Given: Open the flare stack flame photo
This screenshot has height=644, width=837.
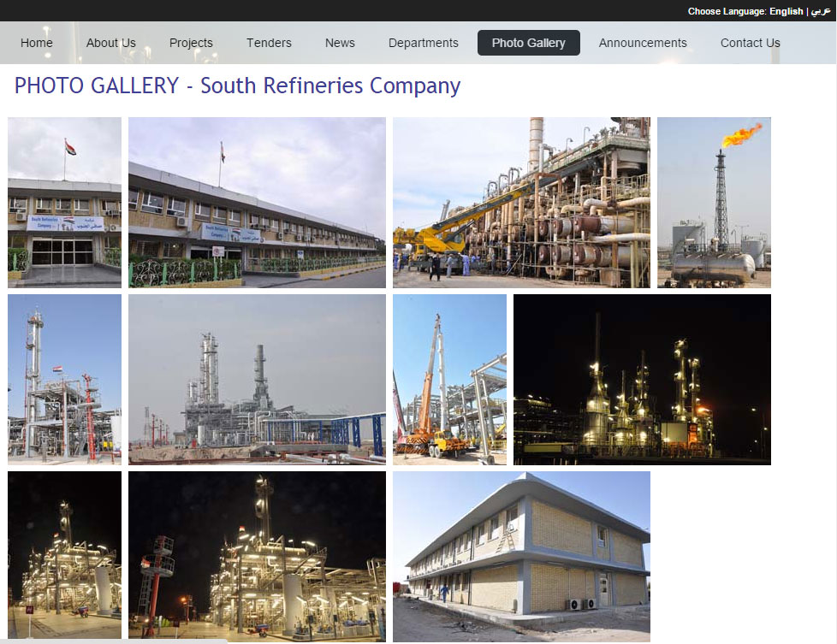Looking at the screenshot, I should (714, 202).
